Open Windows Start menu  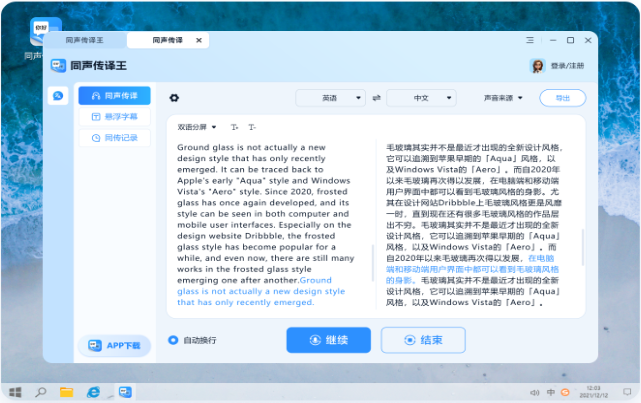click(x=15, y=392)
